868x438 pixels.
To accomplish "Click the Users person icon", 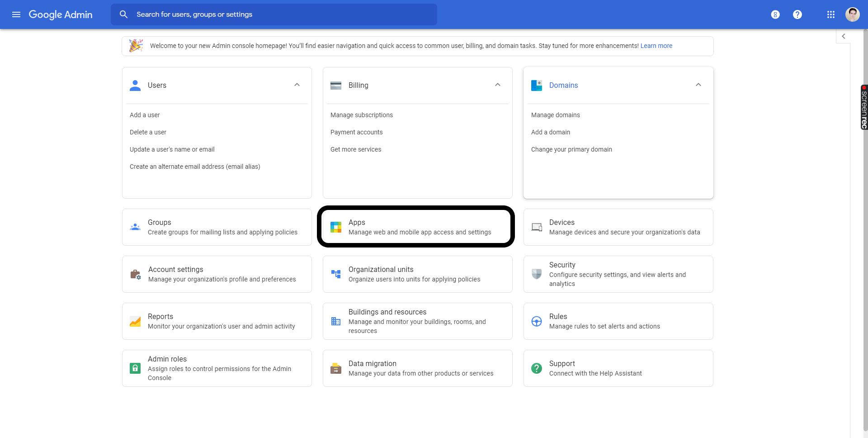I will point(135,85).
